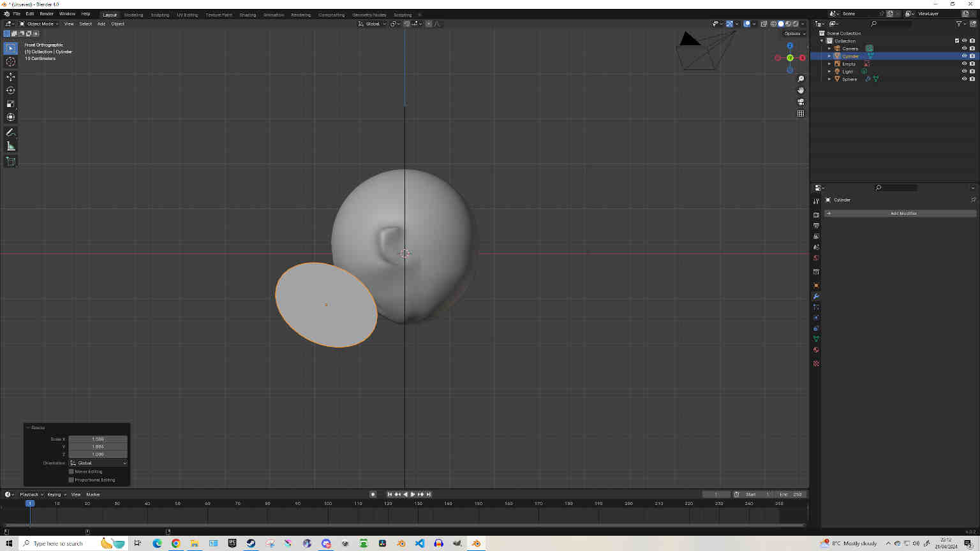980x551 pixels.
Task: Open the Physics properties tab
Action: point(816,318)
